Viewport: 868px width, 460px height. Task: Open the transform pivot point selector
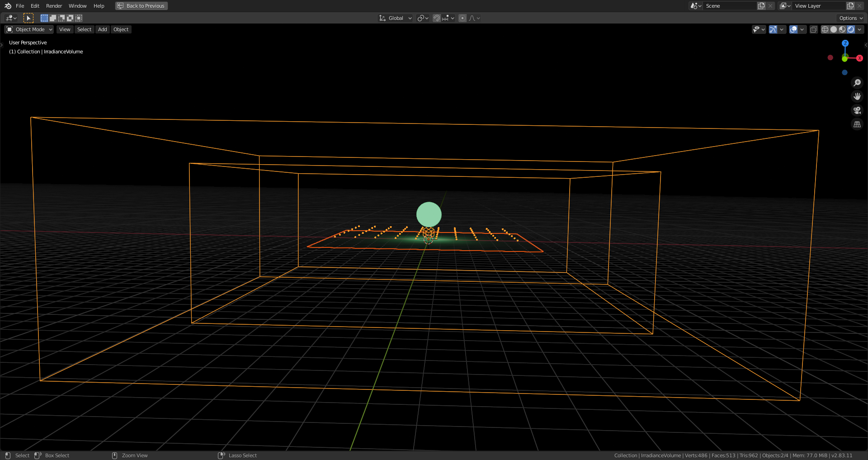(422, 18)
